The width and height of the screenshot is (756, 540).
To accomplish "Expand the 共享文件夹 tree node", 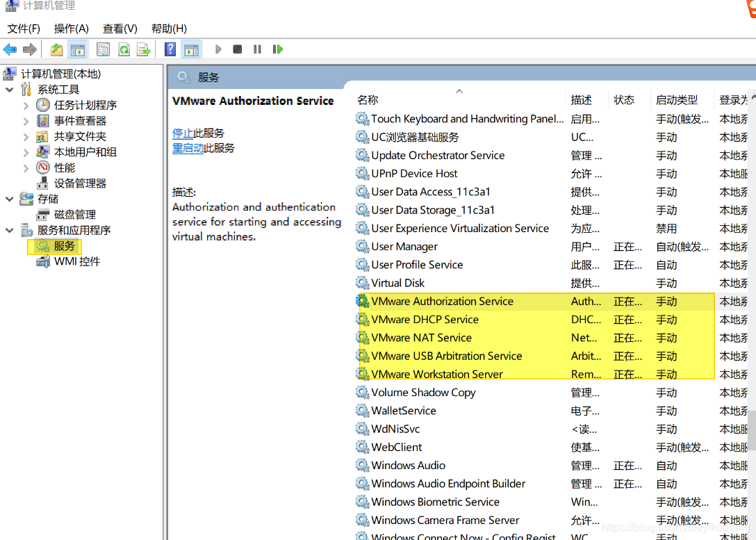I will click(x=26, y=137).
